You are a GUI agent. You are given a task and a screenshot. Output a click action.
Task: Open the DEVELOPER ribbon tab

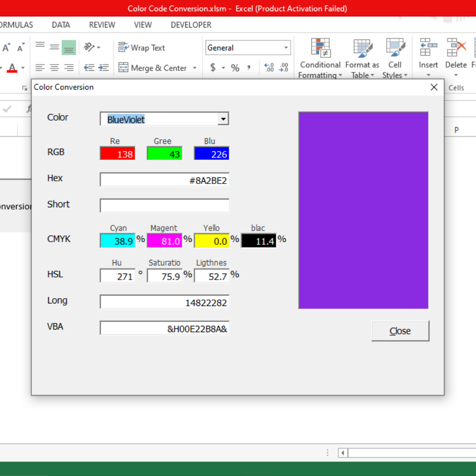click(191, 25)
